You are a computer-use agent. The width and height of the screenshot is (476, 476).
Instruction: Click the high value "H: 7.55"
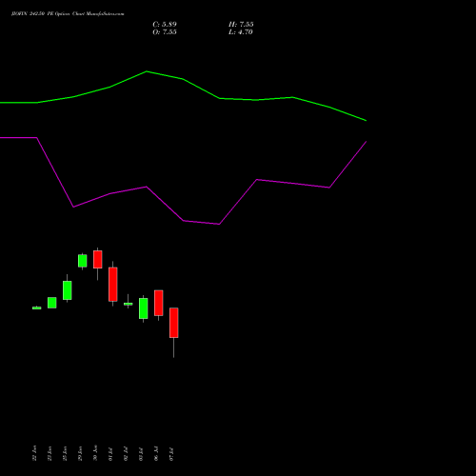tap(241, 25)
